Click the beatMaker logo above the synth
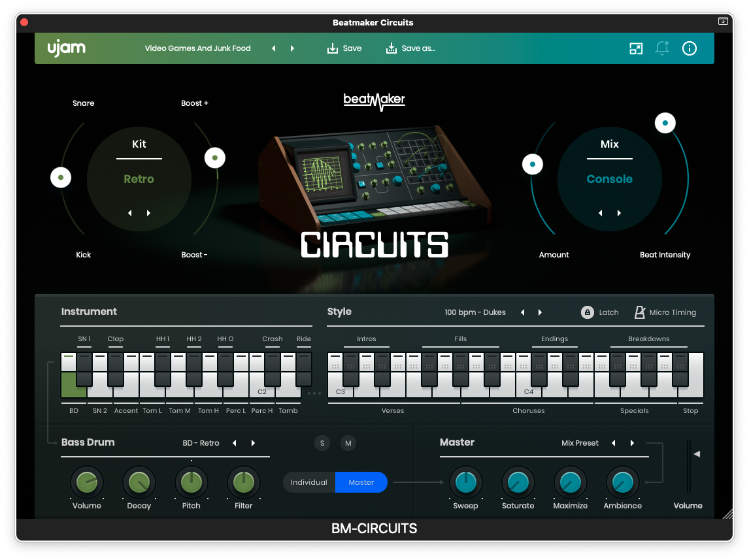The image size is (749, 560). [x=374, y=101]
